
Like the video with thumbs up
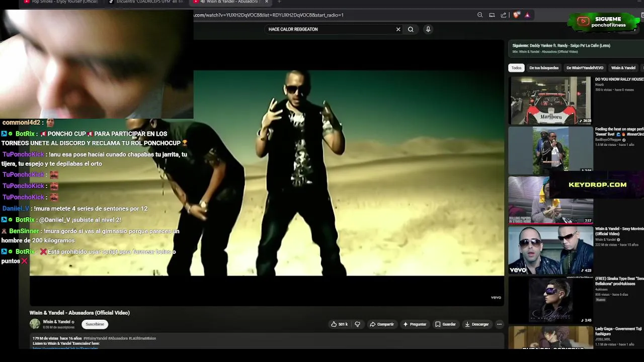(339, 324)
